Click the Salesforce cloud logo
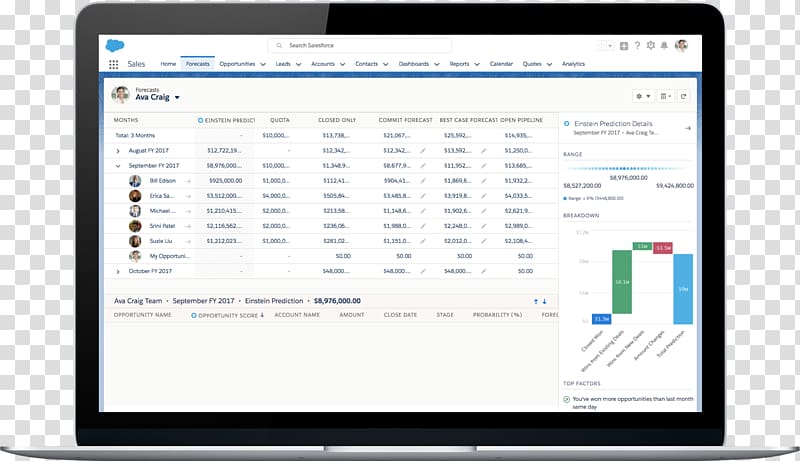This screenshot has height=461, width=800. coord(115,45)
